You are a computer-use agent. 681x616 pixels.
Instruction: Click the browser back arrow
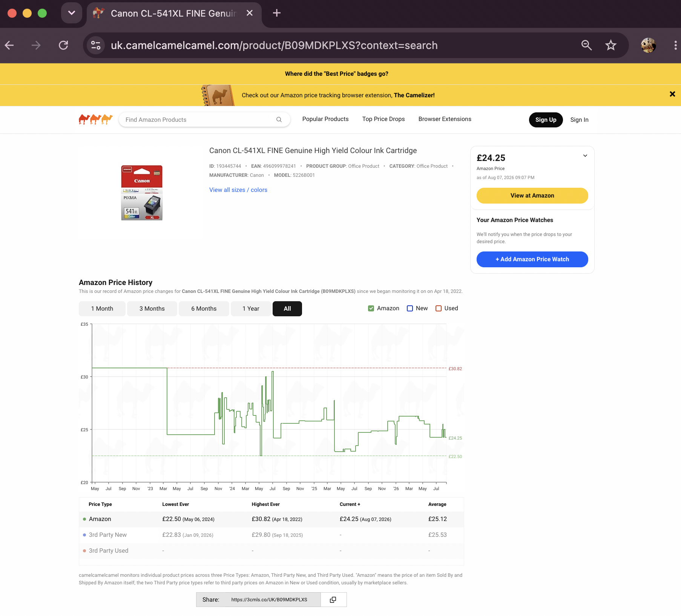point(9,45)
